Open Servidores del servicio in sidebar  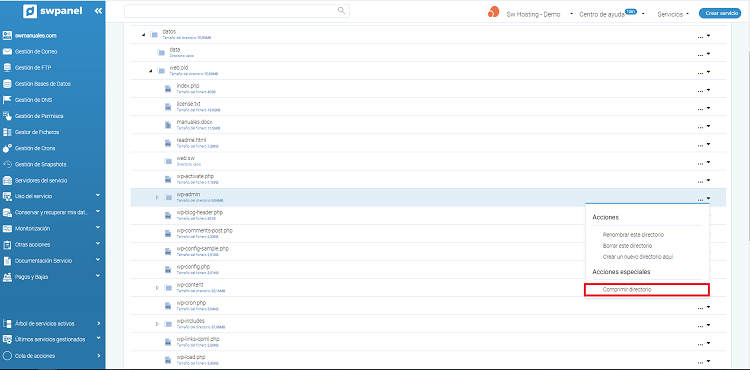41,181
